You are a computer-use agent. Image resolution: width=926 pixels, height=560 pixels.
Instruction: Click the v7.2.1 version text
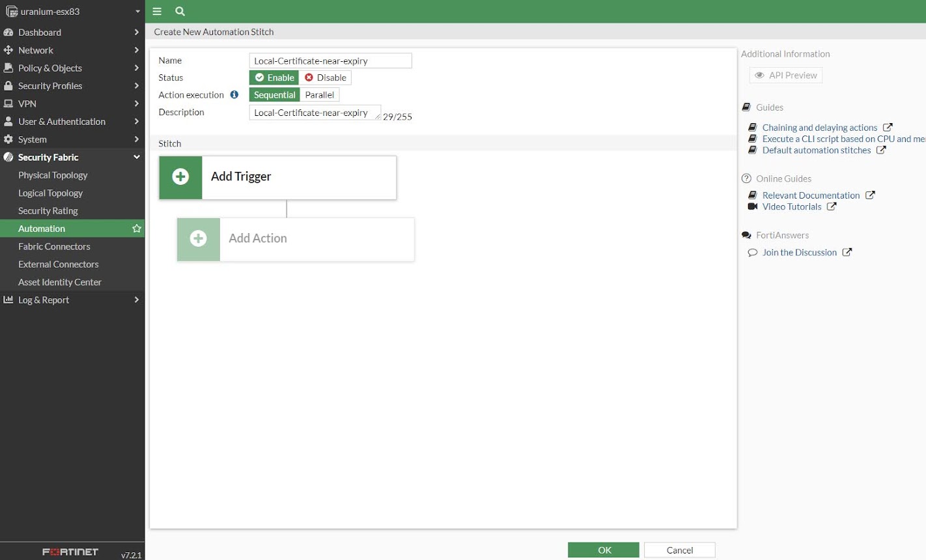132,555
